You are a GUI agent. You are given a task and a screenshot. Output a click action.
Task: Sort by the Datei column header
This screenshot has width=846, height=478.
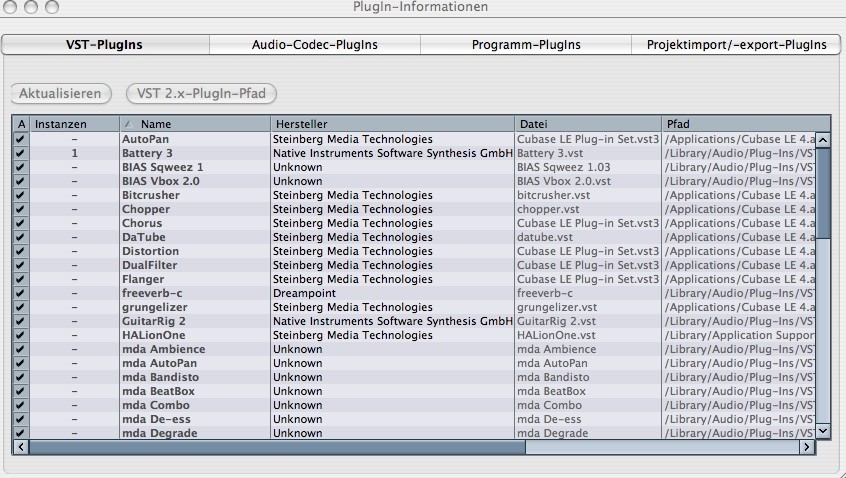click(x=588, y=124)
